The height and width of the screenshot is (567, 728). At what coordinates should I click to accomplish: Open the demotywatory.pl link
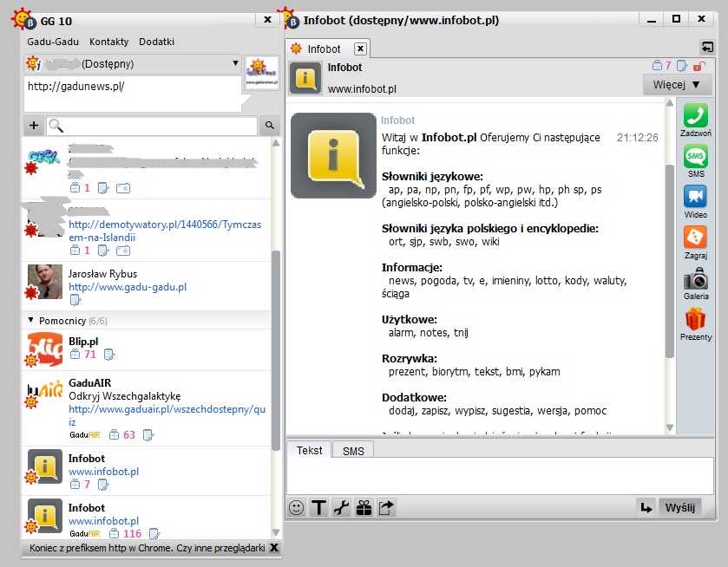[165, 231]
